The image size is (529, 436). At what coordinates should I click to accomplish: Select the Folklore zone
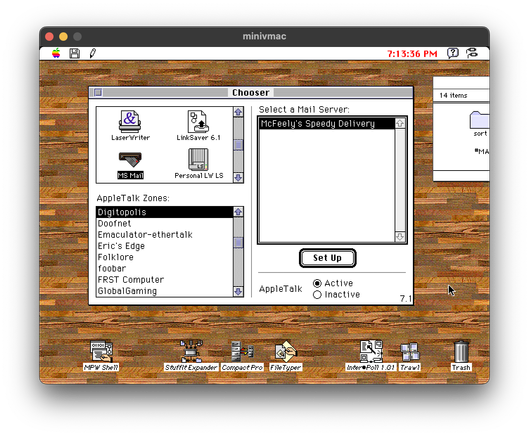click(x=165, y=257)
